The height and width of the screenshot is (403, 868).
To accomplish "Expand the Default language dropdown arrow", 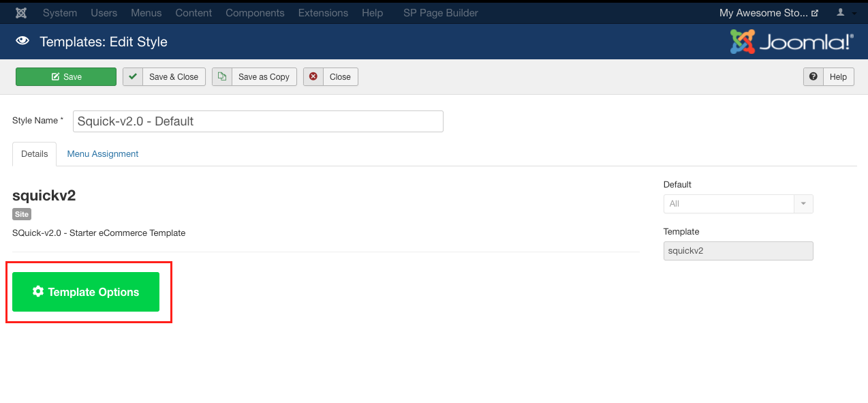I will [x=803, y=204].
